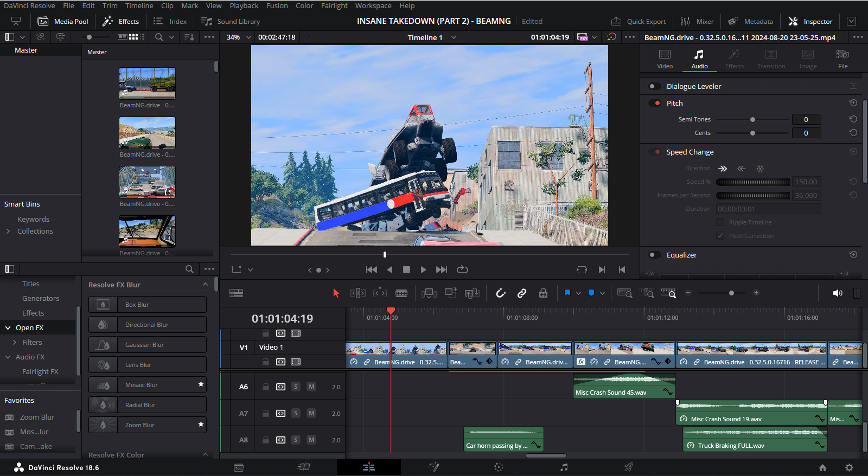
Task: Collapse the Open FX tree item
Action: (x=8, y=327)
